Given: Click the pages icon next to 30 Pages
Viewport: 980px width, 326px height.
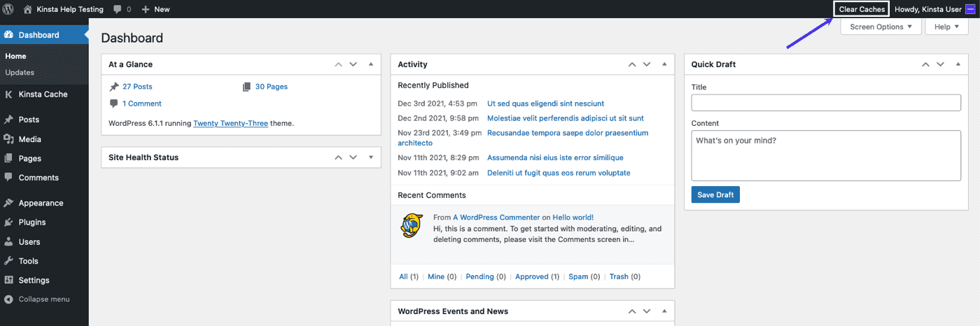Looking at the screenshot, I should (x=246, y=87).
